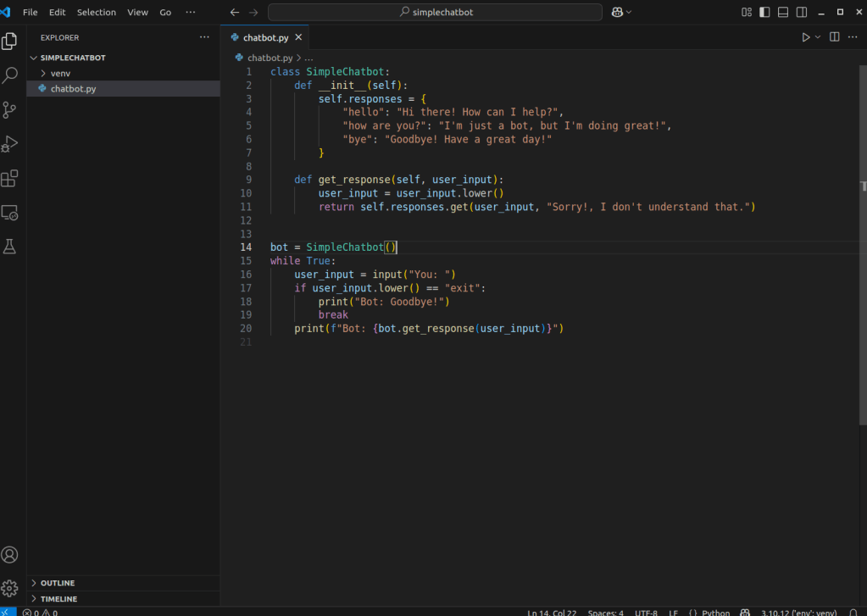Run the Python file with play button
The image size is (867, 616).
tap(806, 37)
